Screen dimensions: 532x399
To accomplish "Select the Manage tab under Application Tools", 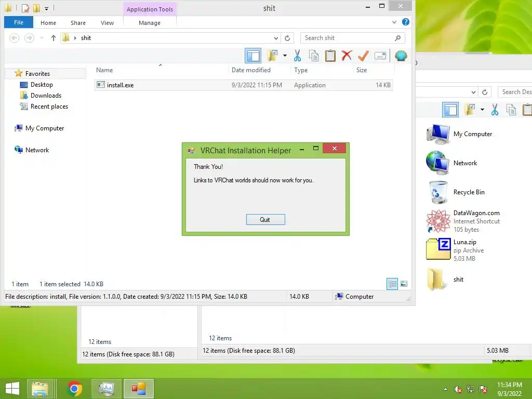I will pyautogui.click(x=150, y=23).
